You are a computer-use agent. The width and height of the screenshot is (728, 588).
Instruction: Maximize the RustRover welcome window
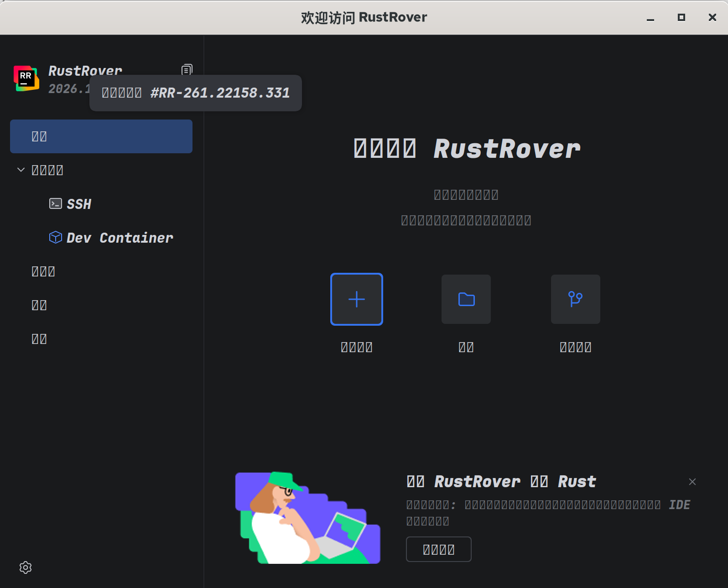(681, 17)
